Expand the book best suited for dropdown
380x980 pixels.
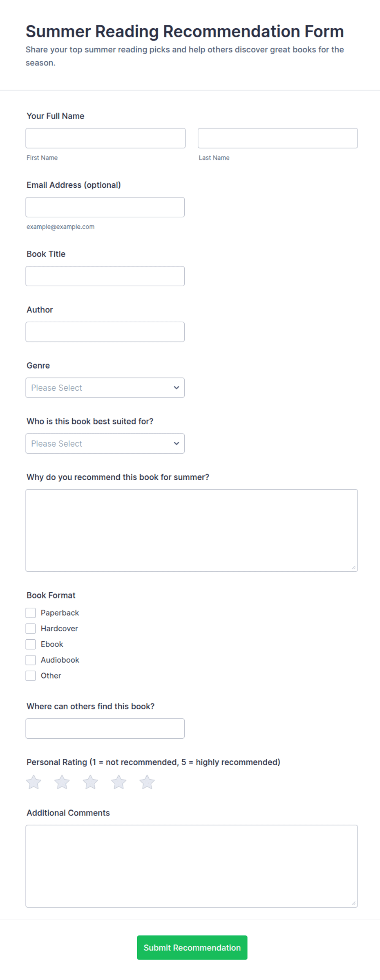[x=105, y=443]
